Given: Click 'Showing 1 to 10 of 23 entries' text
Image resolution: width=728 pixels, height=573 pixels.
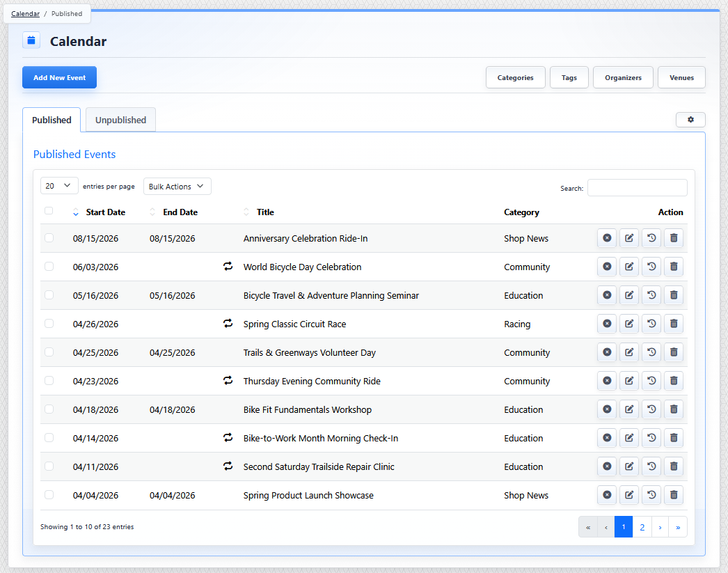Looking at the screenshot, I should [87, 526].
